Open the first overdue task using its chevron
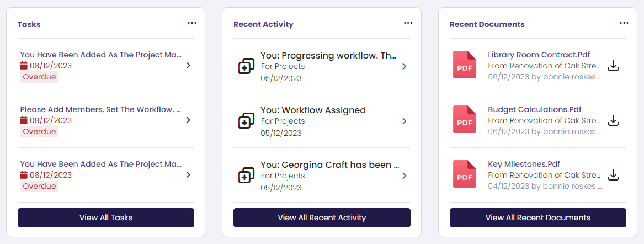This screenshot has height=244, width=644. click(188, 65)
